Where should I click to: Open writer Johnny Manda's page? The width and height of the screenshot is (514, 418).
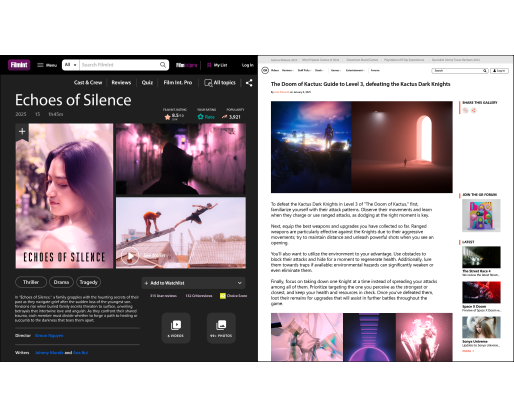pos(49,352)
